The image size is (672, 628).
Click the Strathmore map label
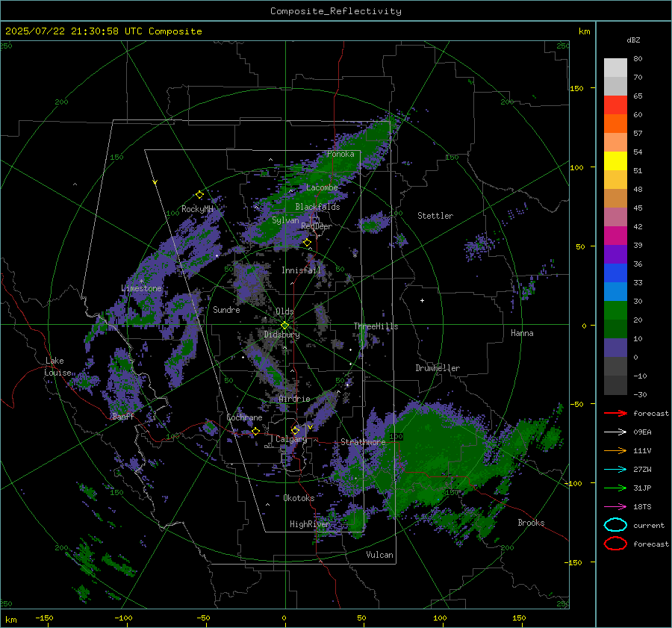[x=363, y=441]
